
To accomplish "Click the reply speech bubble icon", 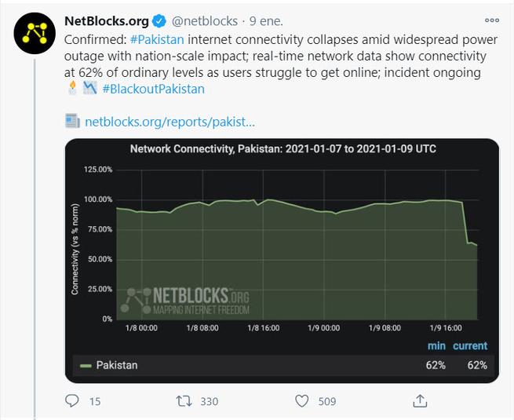I will click(72, 401).
